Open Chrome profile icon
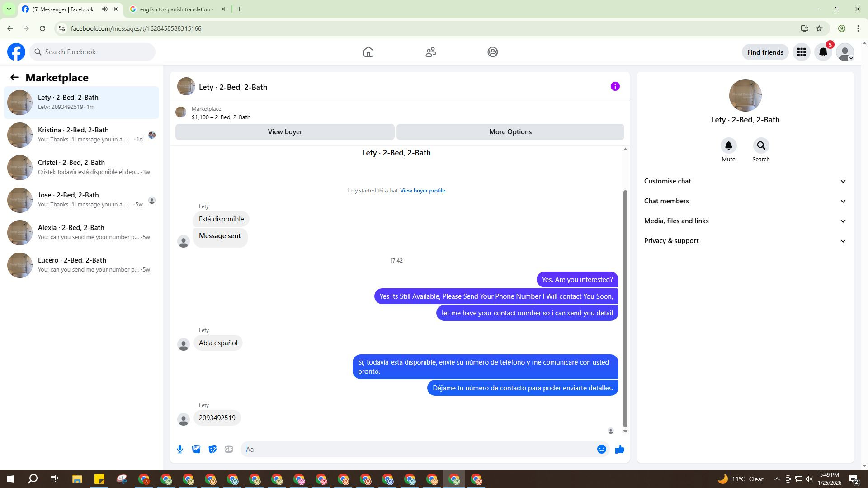 click(x=842, y=28)
